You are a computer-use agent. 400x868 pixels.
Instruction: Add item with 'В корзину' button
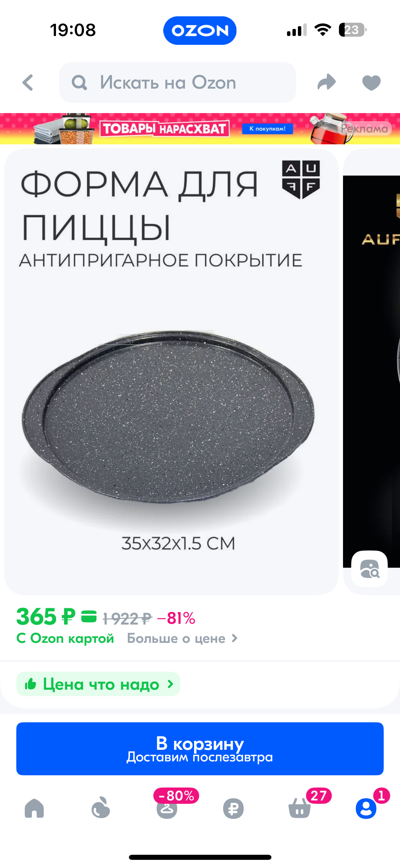(x=200, y=749)
